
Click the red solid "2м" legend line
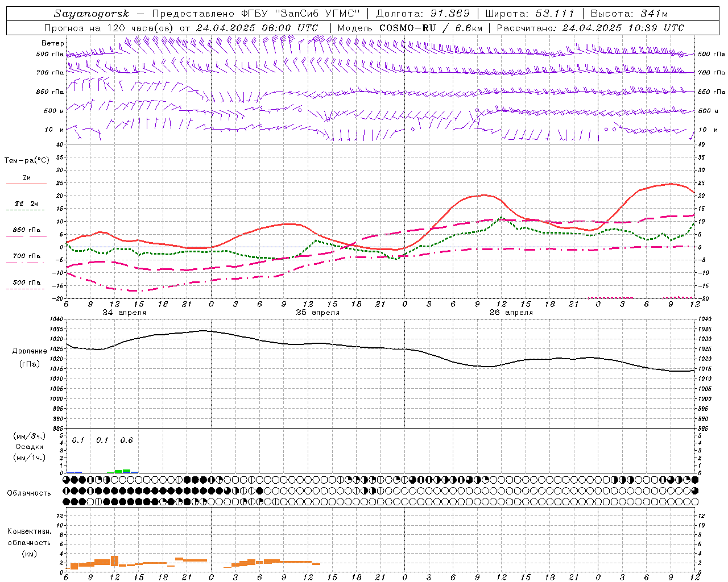point(26,184)
